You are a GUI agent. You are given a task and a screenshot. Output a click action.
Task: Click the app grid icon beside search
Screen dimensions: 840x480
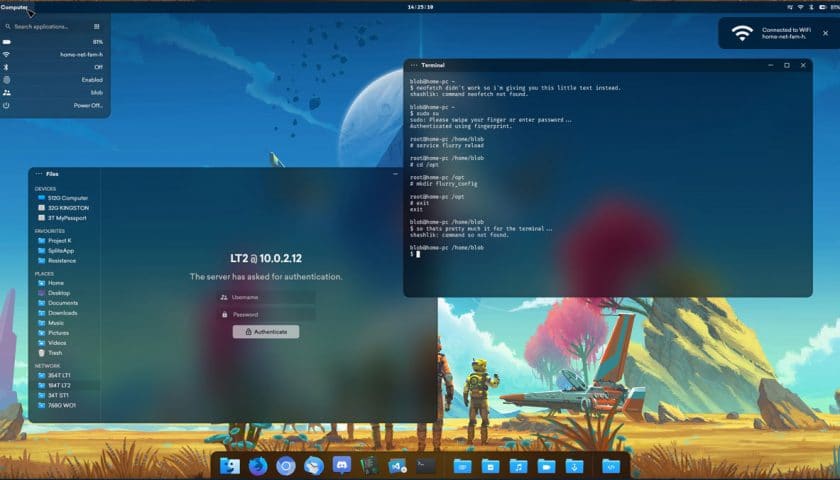coord(97,26)
